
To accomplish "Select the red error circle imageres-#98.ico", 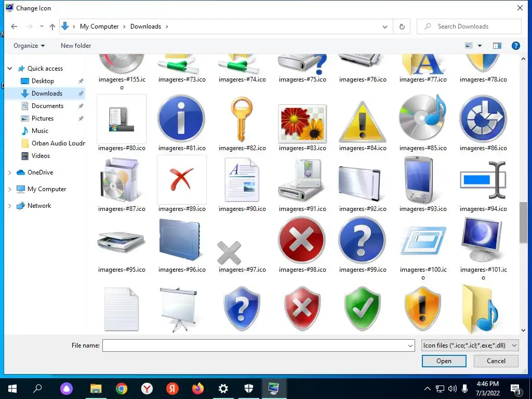I will [x=302, y=240].
